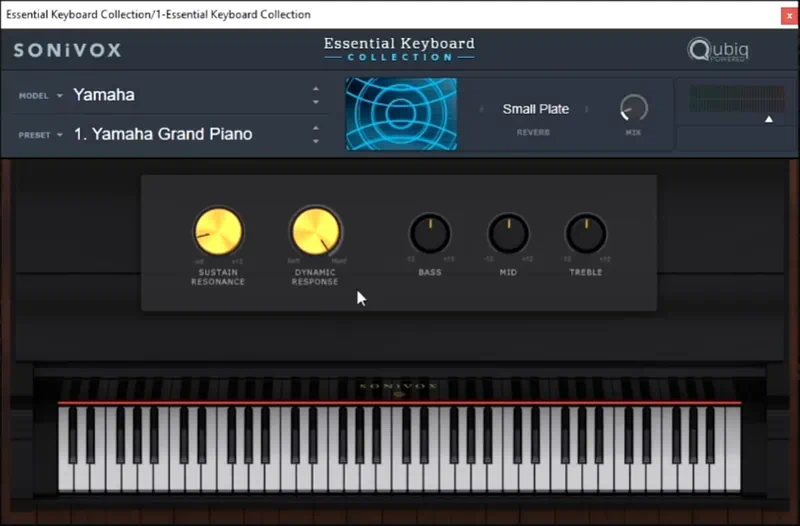
Task: Click the 1. Yamaha Grand Piano preset name
Action: click(163, 134)
